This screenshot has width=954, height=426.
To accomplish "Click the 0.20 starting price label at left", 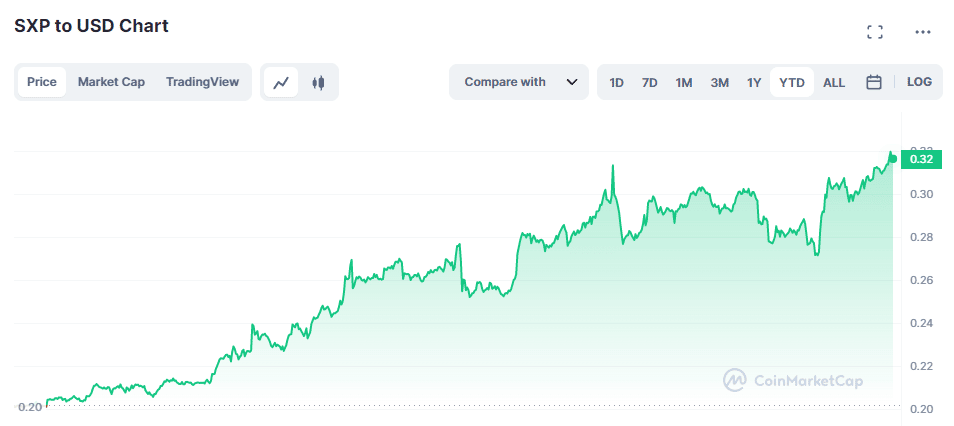I will click(x=30, y=407).
